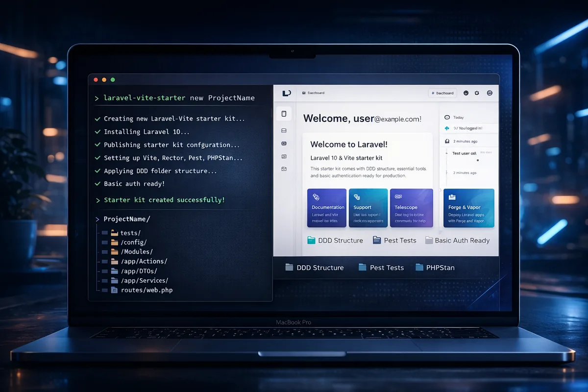Click the PHPStan label below the dashboard
Image resolution: width=588 pixels, height=392 pixels.
[441, 268]
